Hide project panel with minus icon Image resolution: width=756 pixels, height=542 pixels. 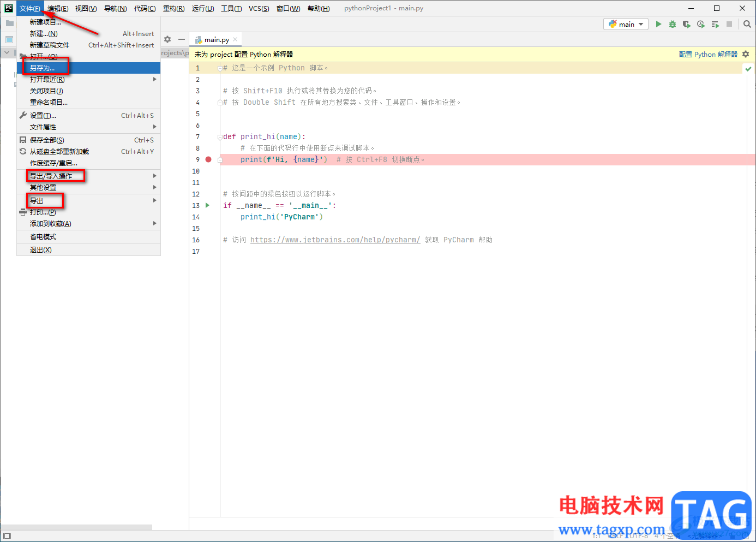(x=182, y=39)
